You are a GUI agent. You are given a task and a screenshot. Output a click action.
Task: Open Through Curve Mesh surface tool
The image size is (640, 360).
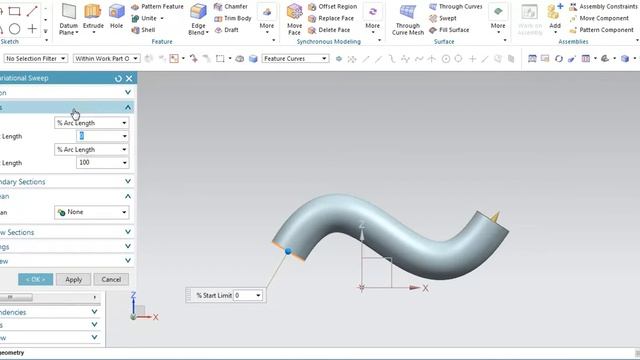click(408, 20)
